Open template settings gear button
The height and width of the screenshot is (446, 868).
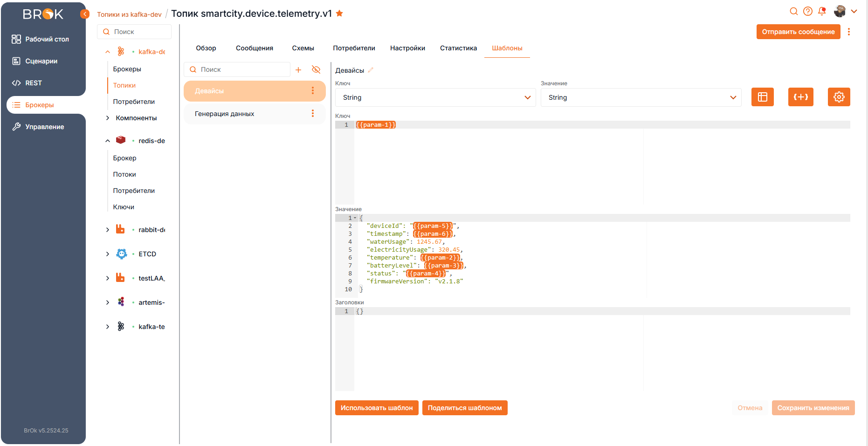[x=839, y=97]
